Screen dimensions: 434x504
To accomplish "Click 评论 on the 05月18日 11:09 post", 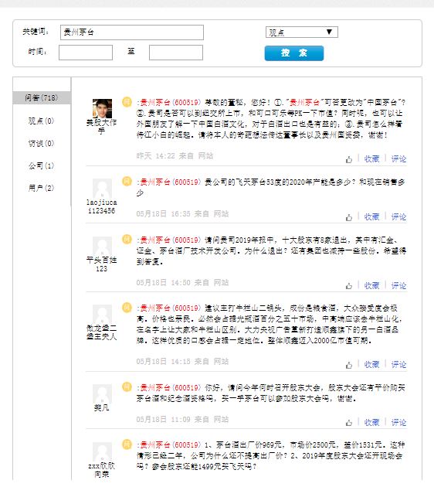I will coord(398,422).
